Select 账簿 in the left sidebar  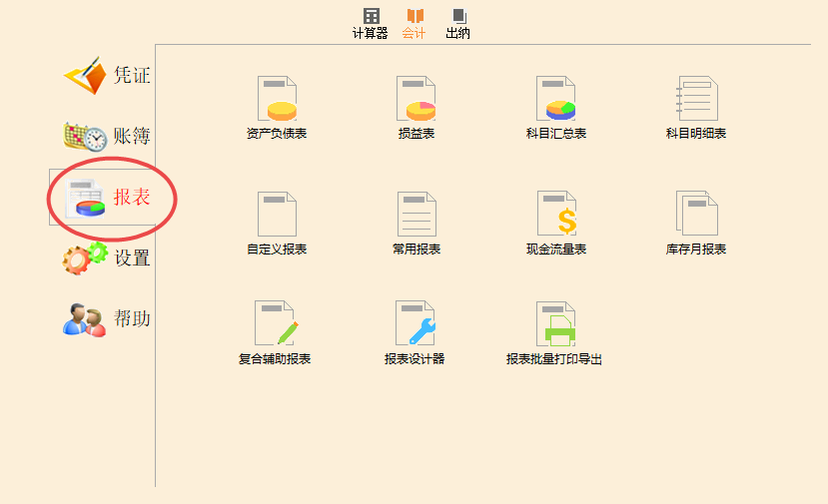click(108, 136)
